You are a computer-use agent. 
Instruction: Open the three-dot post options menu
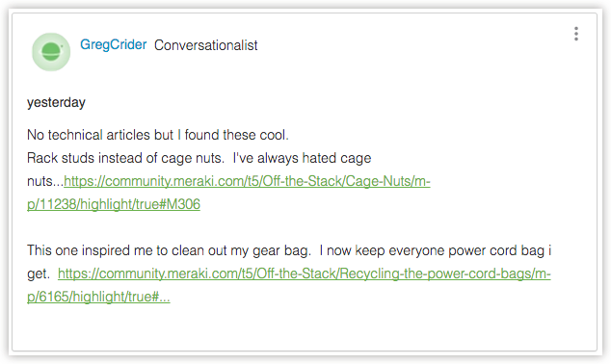point(576,34)
